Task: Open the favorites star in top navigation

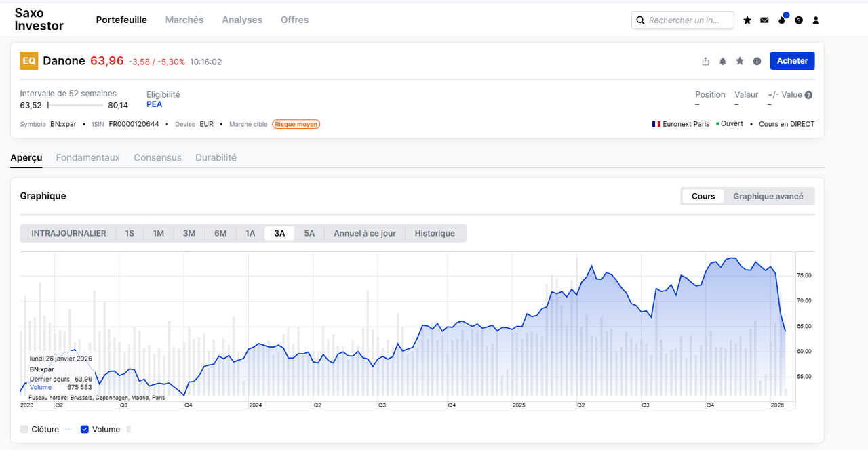Action: point(747,20)
